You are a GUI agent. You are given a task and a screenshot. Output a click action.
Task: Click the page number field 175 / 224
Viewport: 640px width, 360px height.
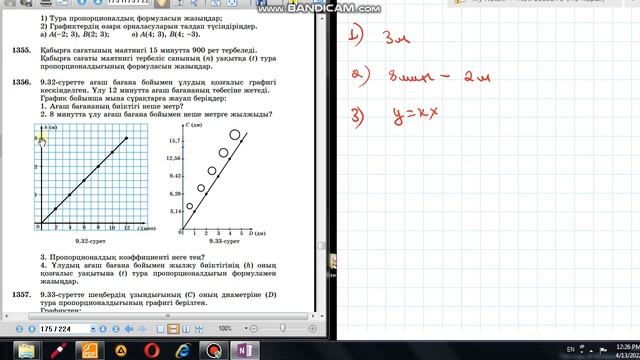64,329
